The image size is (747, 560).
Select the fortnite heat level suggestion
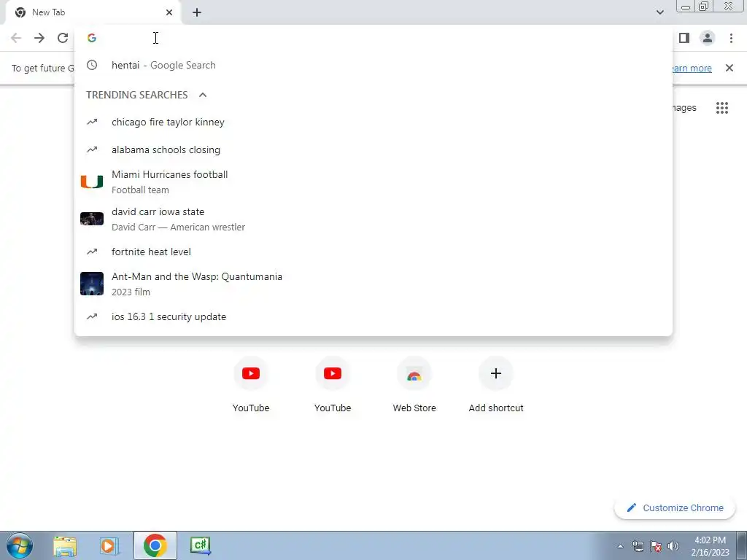(x=373, y=252)
